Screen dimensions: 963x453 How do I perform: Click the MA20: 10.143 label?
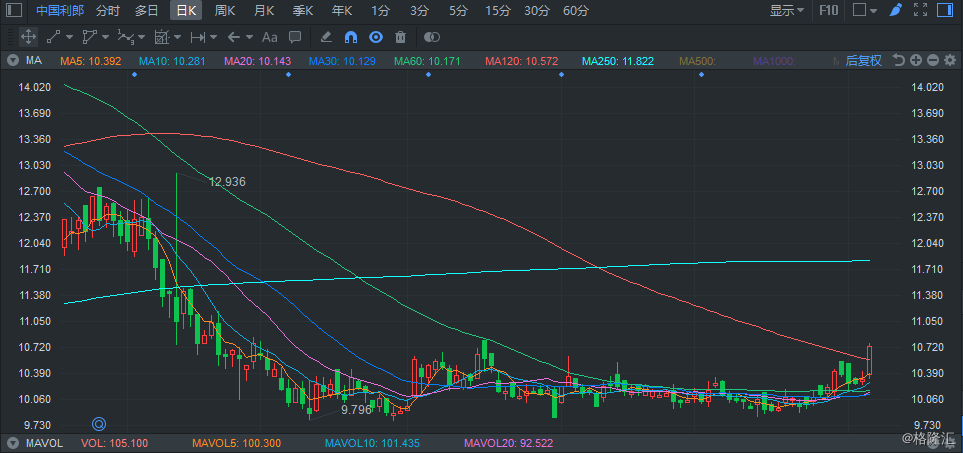coord(257,61)
